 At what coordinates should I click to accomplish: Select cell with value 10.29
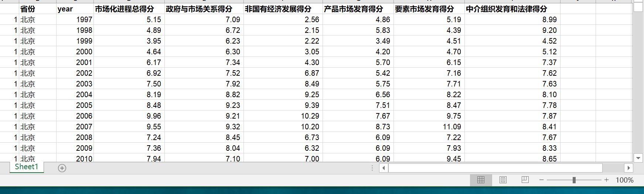(x=283, y=116)
